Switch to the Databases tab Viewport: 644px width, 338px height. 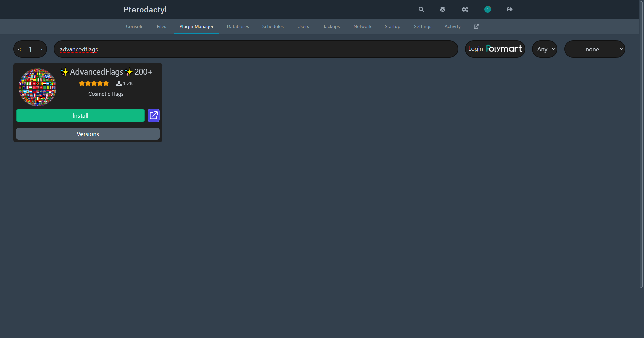tap(237, 26)
